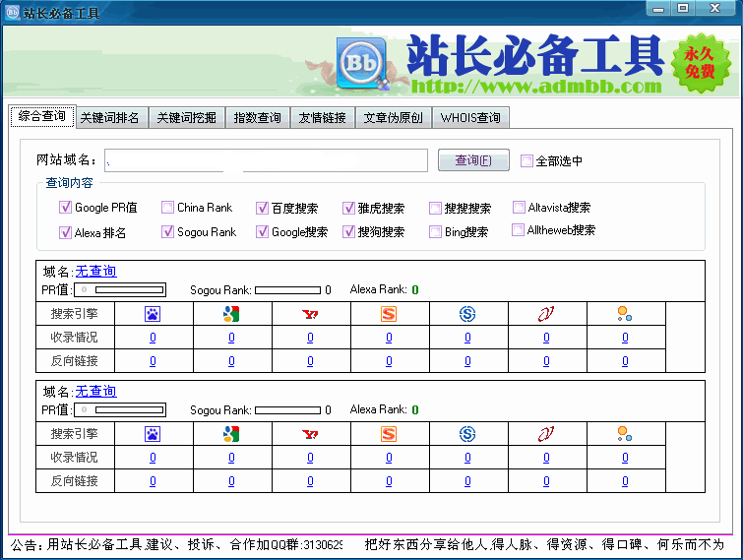Click the Baidu paw icon in first result table
Image resolution: width=743 pixels, height=560 pixels.
(153, 314)
